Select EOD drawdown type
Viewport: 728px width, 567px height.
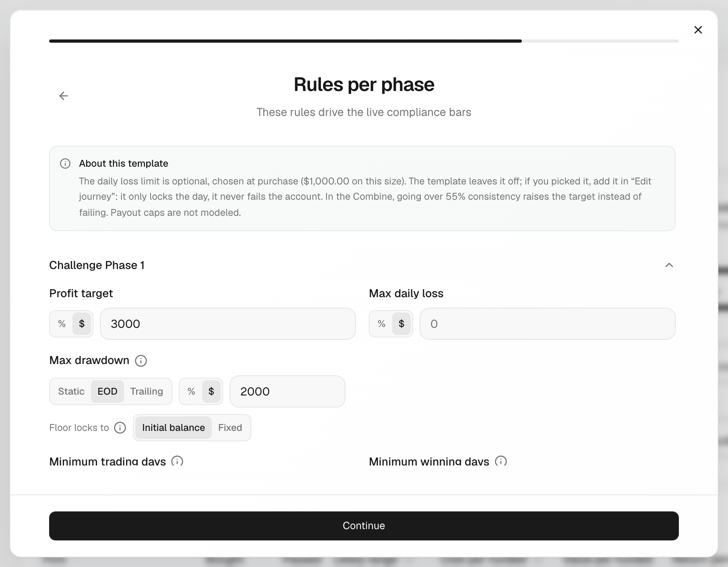(x=108, y=391)
